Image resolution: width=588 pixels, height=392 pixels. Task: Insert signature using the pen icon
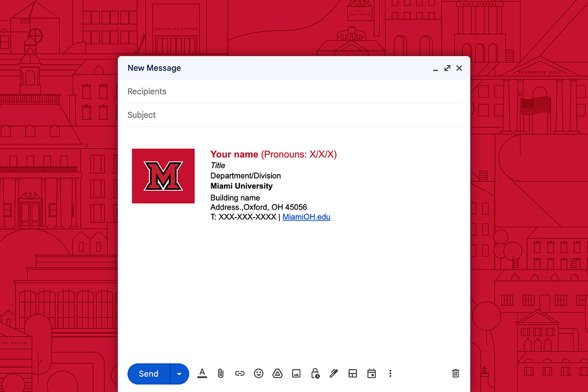(x=334, y=373)
